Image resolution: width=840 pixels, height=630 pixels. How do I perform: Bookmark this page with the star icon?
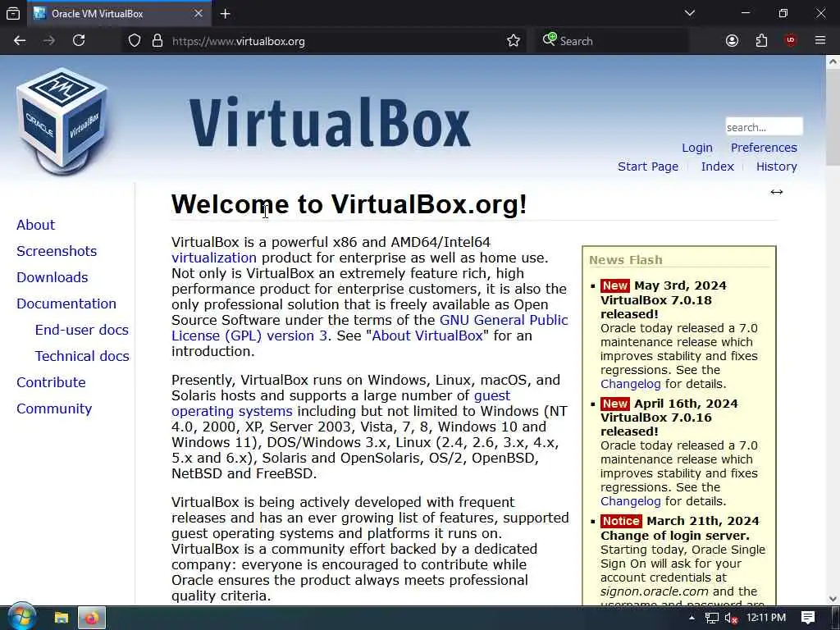[514, 41]
